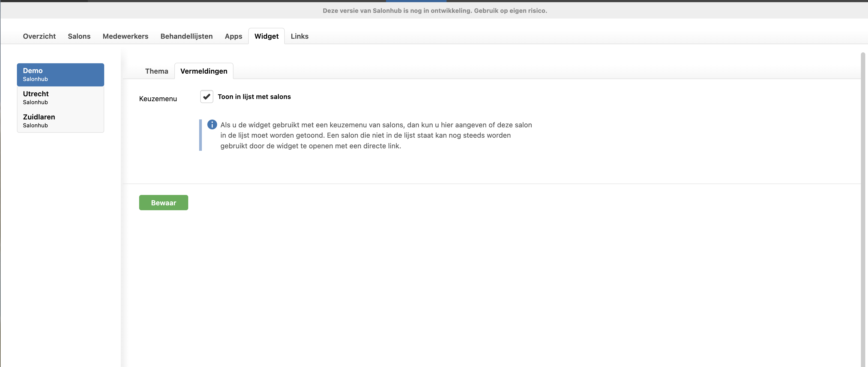This screenshot has width=868, height=367.
Task: Click the development version notice banner
Action: coord(435,11)
